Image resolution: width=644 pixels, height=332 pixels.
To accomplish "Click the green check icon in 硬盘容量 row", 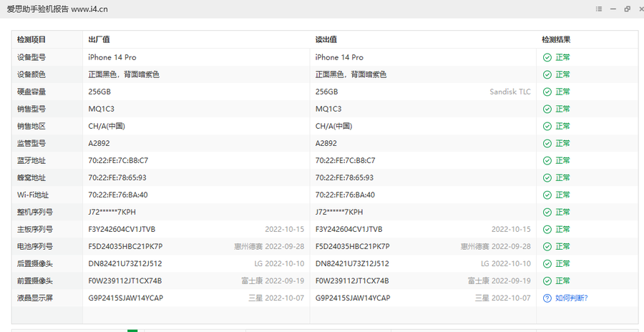I will click(547, 92).
